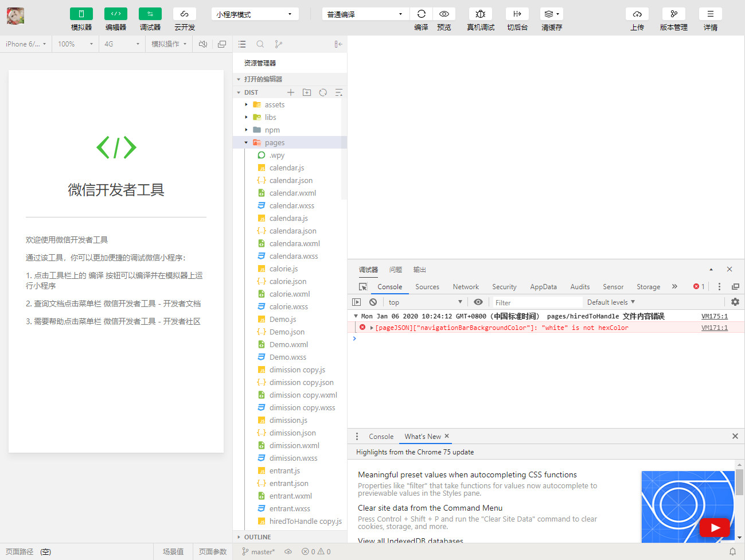
Task: Open the devtools three-dot menu
Action: coord(719,286)
